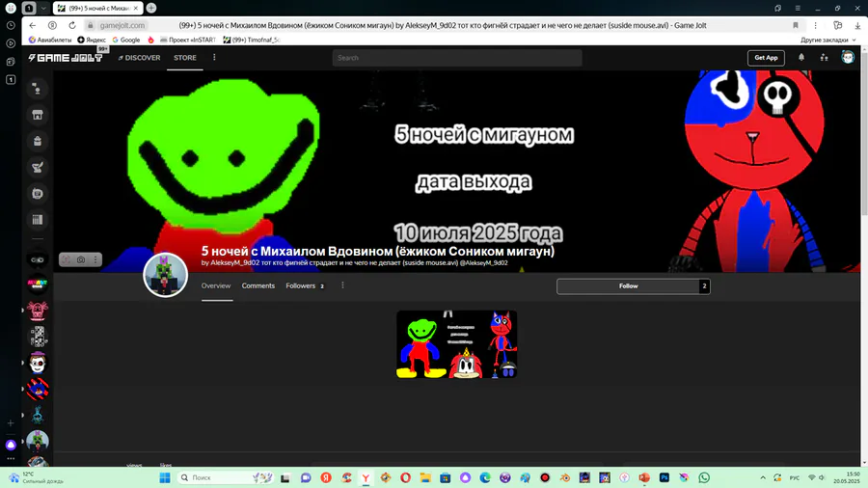Open the white-face purple-hat community

coord(38,363)
